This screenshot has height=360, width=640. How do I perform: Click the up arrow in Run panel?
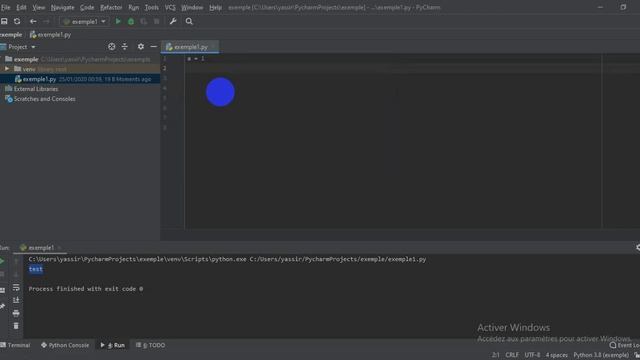coord(16,261)
